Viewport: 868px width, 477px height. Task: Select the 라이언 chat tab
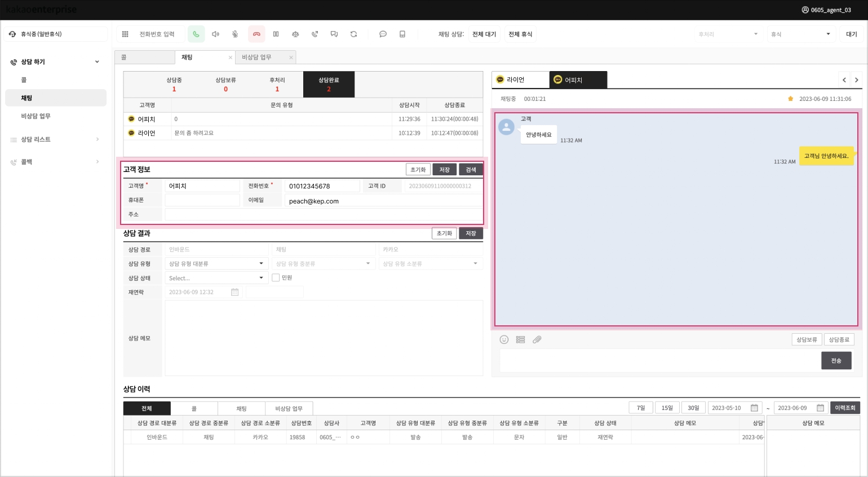click(x=520, y=80)
